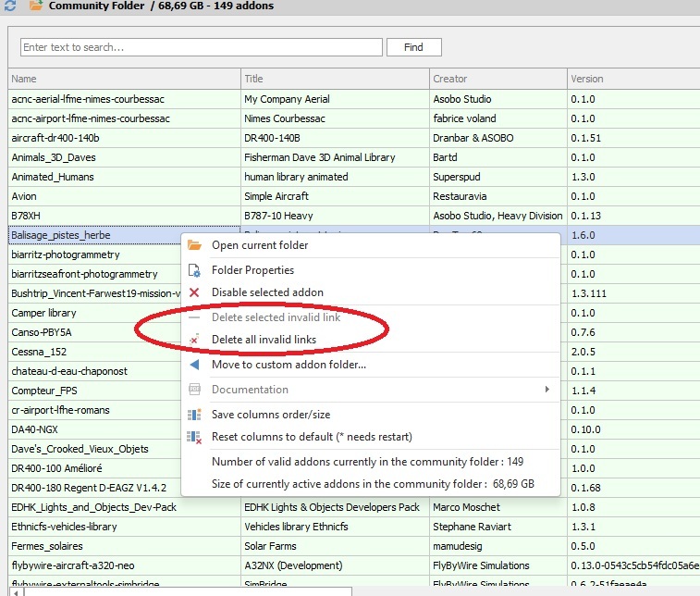The image size is (700, 596).
Task: Click the Folder Properties gear icon
Action: (194, 270)
